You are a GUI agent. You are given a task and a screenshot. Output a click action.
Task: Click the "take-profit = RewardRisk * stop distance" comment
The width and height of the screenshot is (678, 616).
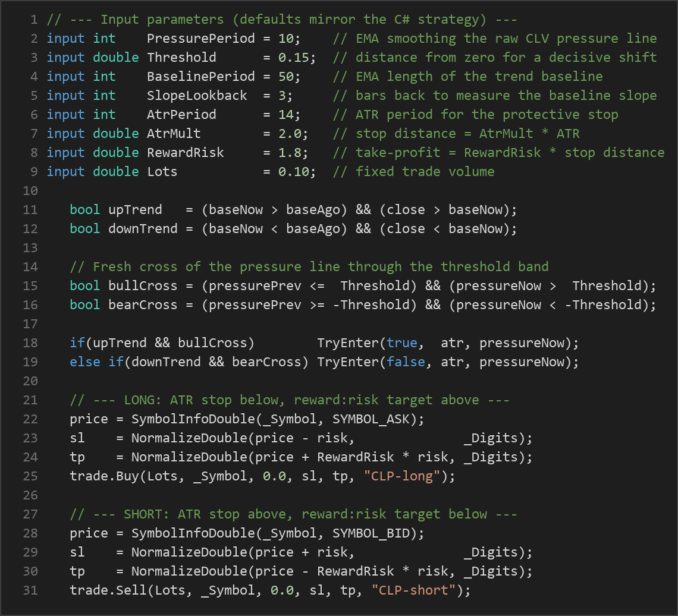click(x=498, y=153)
